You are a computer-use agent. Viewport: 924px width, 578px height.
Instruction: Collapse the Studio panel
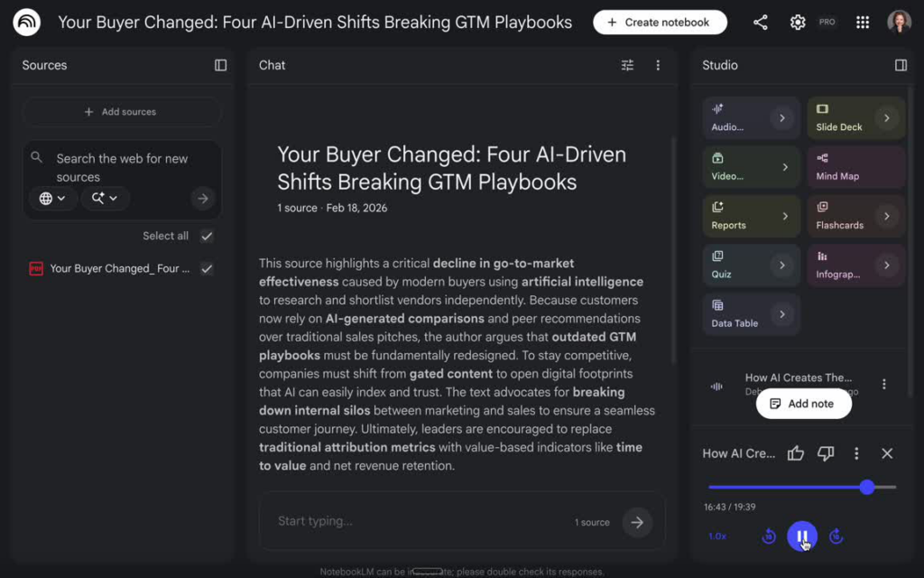pos(901,65)
